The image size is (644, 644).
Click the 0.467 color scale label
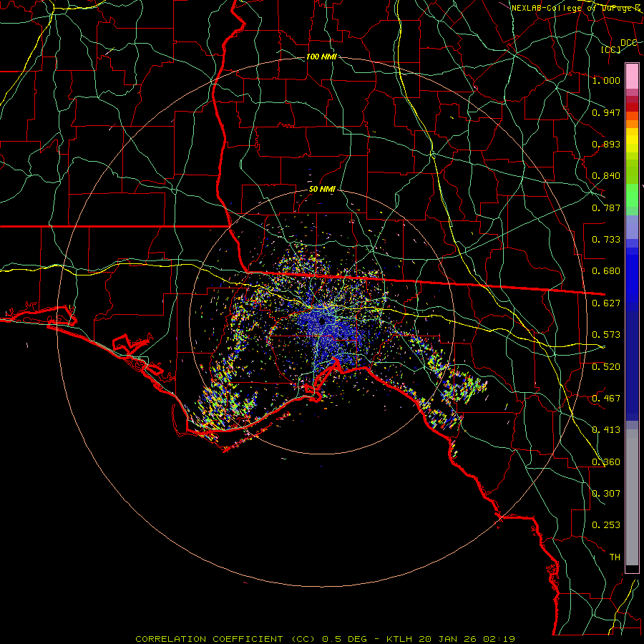click(606, 399)
